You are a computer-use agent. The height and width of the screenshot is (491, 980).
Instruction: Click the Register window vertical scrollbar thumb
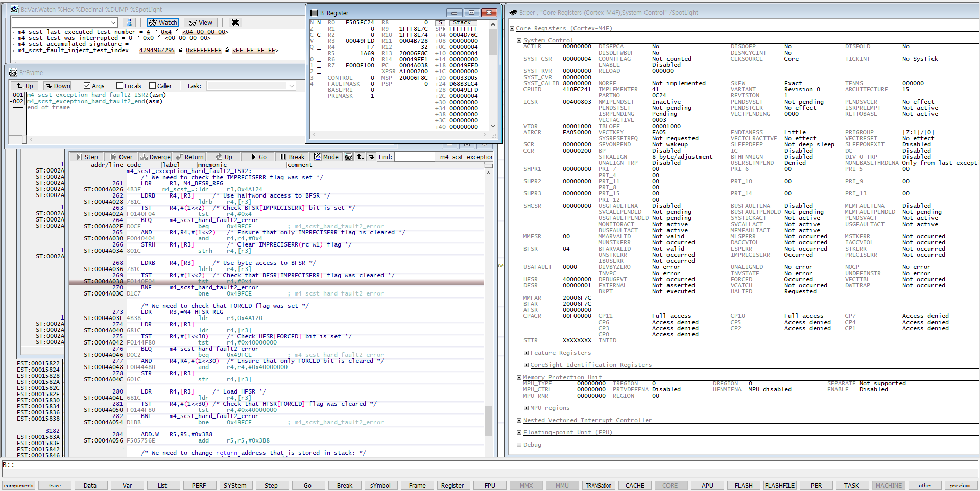(x=493, y=41)
